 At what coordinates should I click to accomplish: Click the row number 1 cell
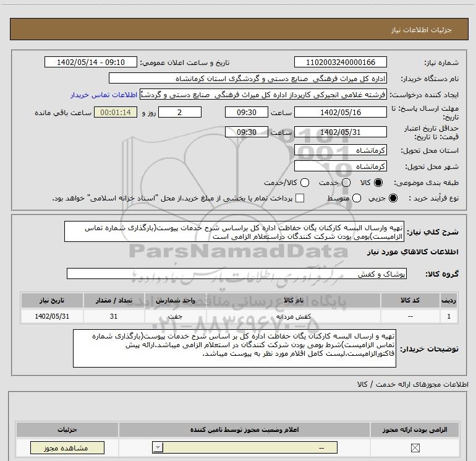tap(449, 316)
